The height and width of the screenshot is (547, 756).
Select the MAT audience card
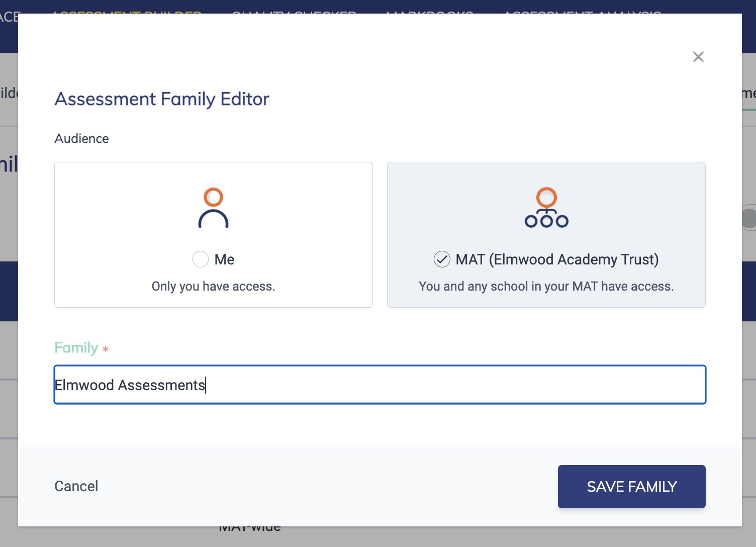(x=546, y=235)
